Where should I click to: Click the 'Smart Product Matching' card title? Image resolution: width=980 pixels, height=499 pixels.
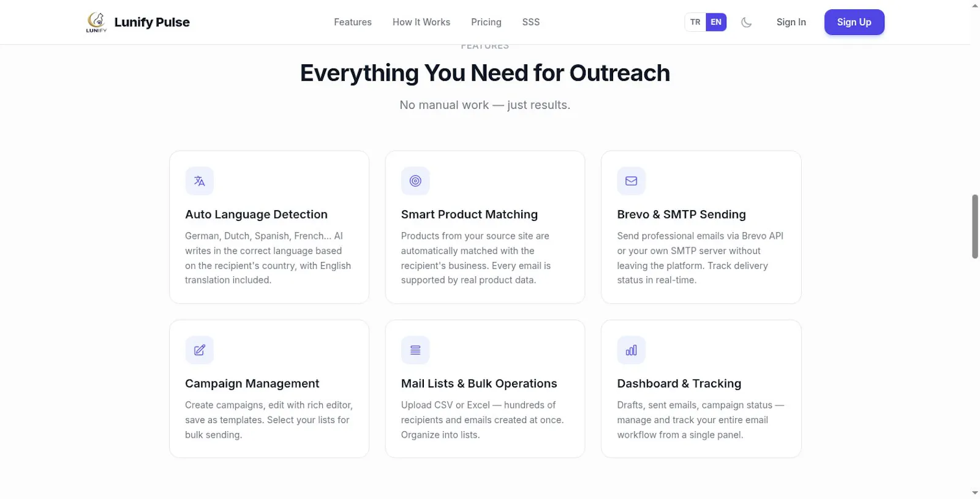coord(469,214)
